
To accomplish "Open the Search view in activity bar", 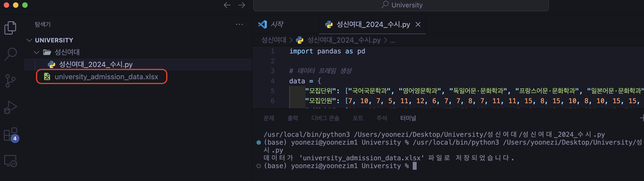I will (10, 54).
